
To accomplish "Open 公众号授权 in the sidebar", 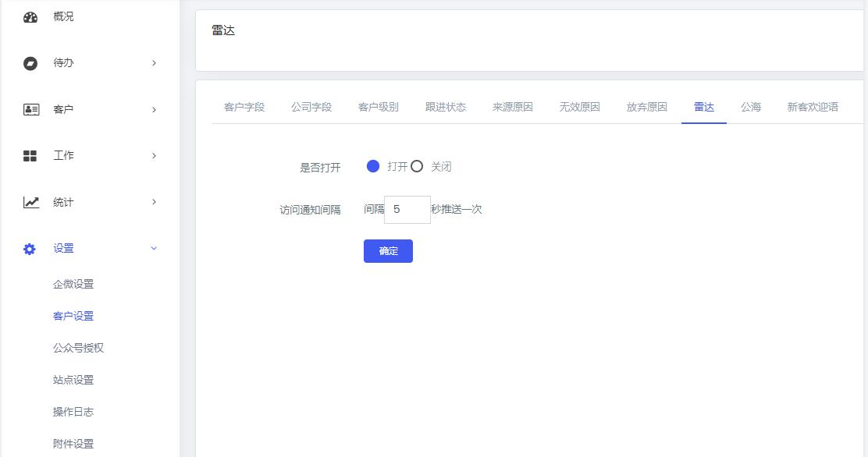I will [x=79, y=348].
